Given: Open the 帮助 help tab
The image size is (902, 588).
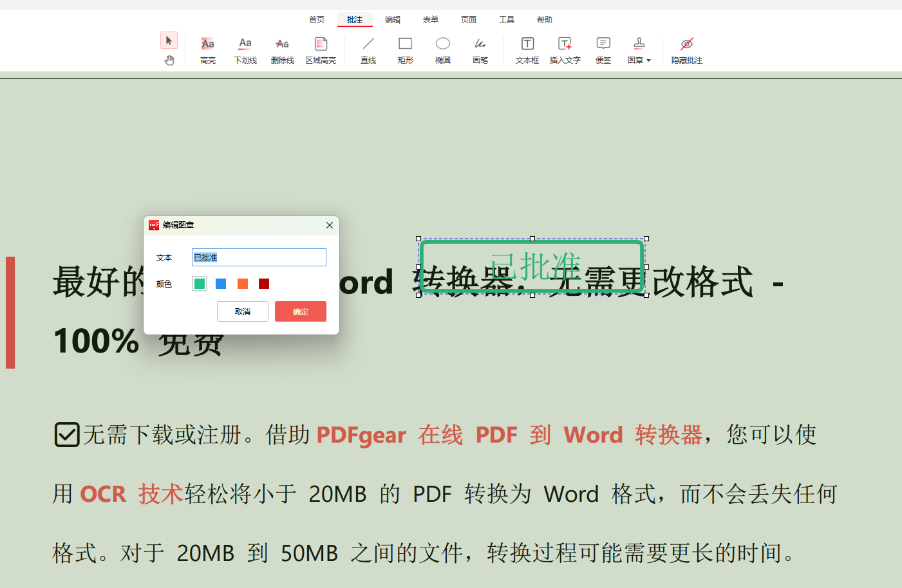Looking at the screenshot, I should 545,20.
